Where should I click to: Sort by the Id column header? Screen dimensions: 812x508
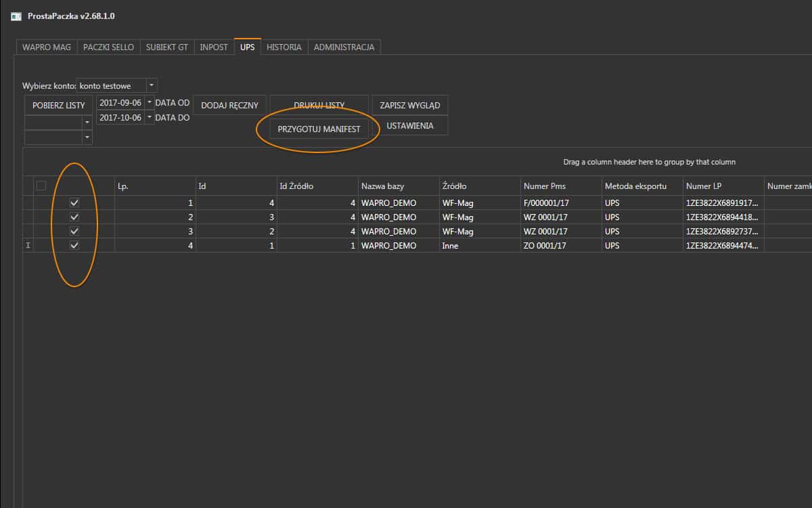coord(237,186)
